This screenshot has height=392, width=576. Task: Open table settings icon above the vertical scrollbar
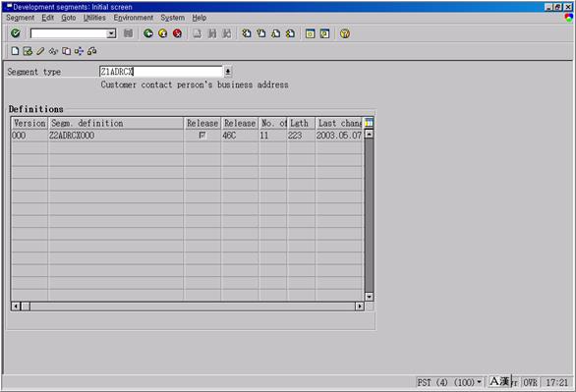pyautogui.click(x=369, y=123)
